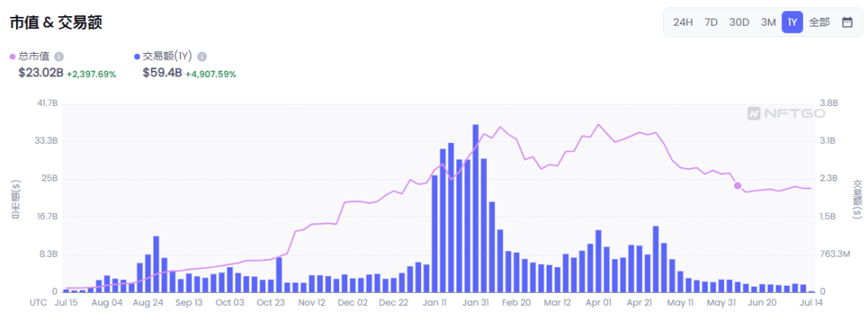Screen dimensions: 868x321
Task: Select the active 1Y tab
Action: pos(792,22)
